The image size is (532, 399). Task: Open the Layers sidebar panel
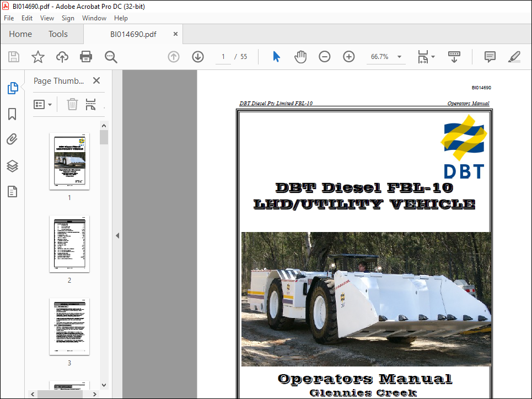tap(12, 166)
